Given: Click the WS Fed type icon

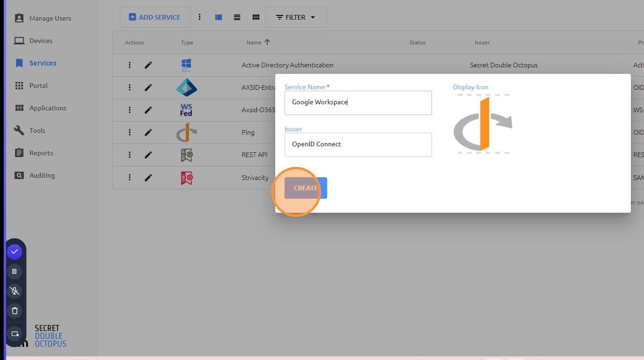Looking at the screenshot, I should (x=186, y=110).
